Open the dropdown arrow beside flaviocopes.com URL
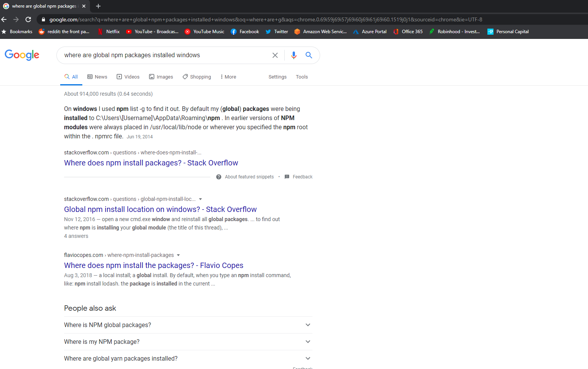This screenshot has height=369, width=588. click(x=178, y=255)
